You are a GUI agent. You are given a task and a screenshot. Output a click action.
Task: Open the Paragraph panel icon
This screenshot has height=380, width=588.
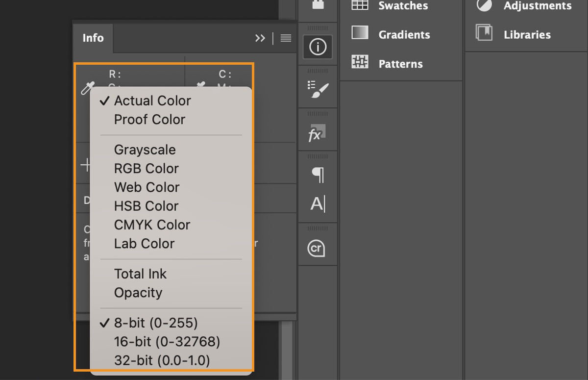[x=318, y=175]
